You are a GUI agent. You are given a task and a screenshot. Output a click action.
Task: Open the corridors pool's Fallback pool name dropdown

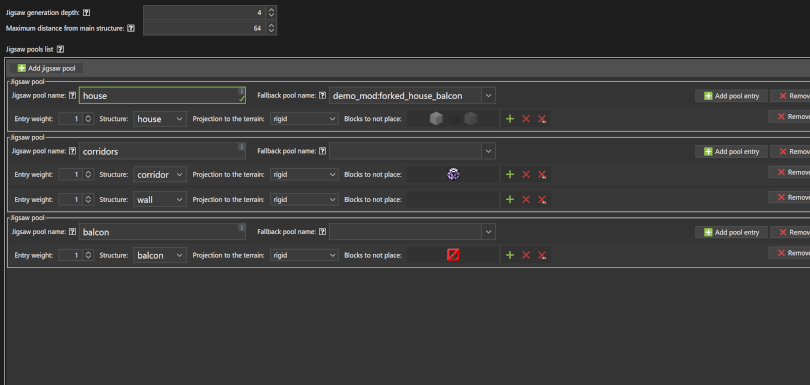(489, 151)
